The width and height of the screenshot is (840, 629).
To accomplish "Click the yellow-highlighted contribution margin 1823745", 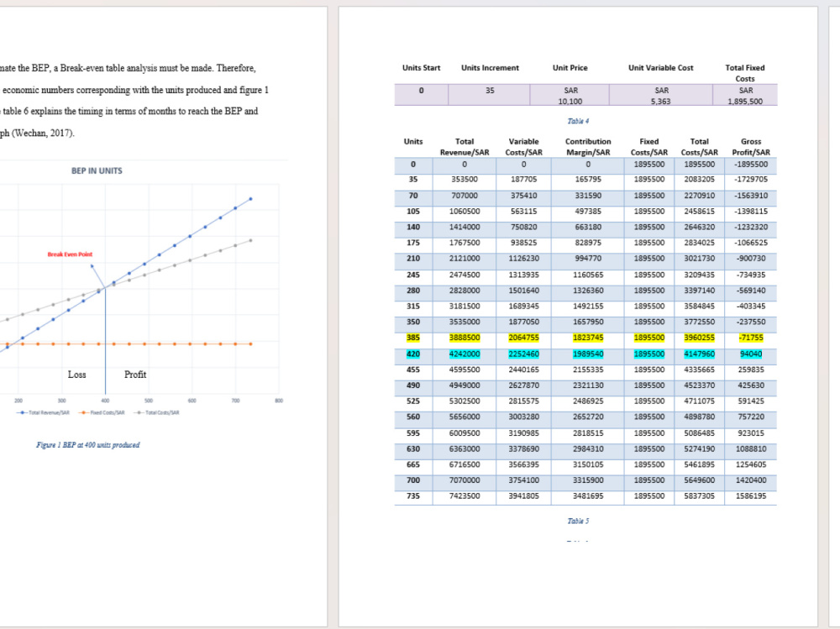I will tap(588, 338).
